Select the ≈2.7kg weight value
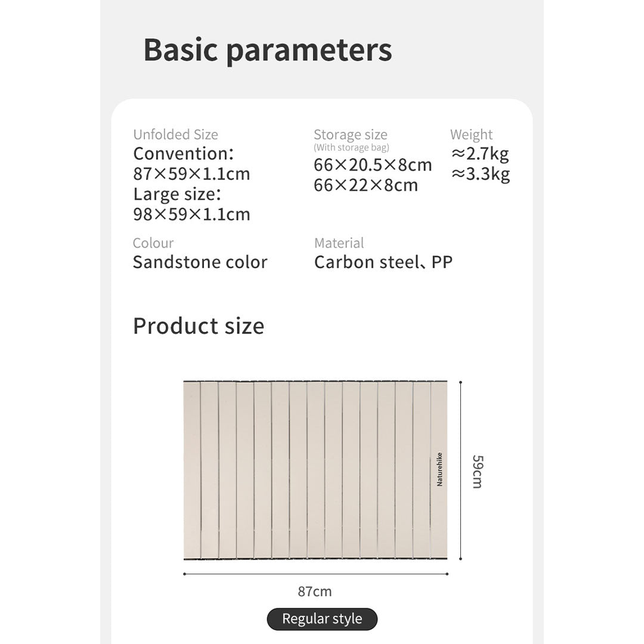 480,154
